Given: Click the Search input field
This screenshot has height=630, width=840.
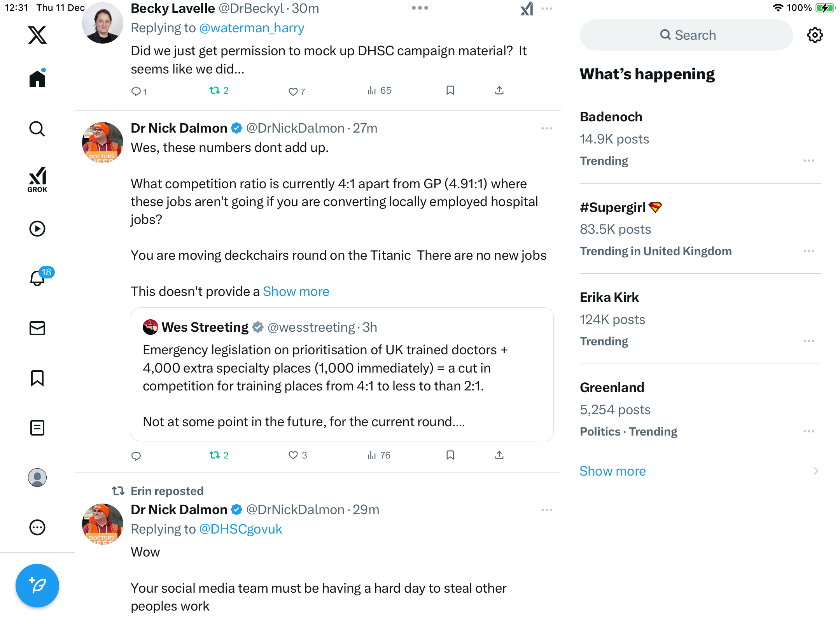Looking at the screenshot, I should [686, 35].
